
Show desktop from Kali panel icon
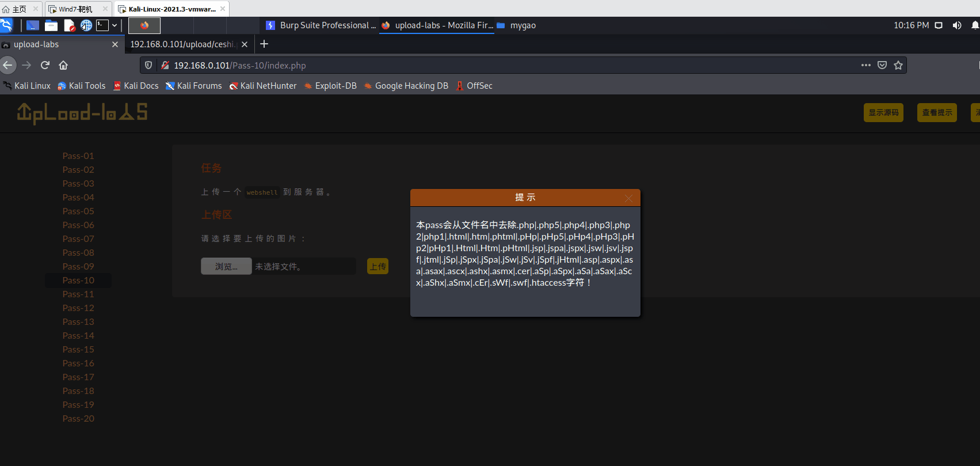33,25
